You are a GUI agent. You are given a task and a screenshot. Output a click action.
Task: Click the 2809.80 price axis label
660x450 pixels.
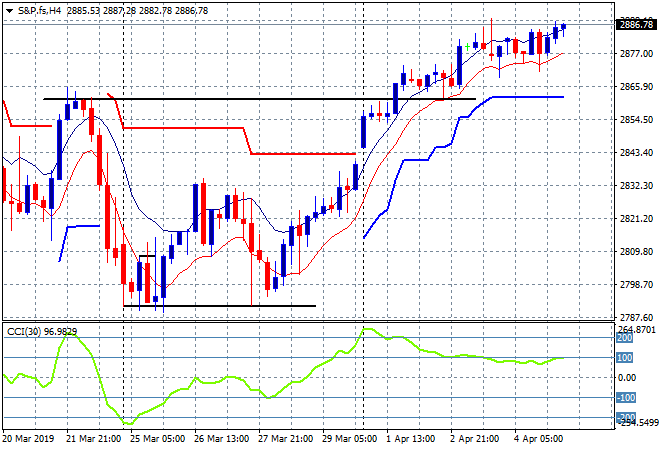click(637, 252)
